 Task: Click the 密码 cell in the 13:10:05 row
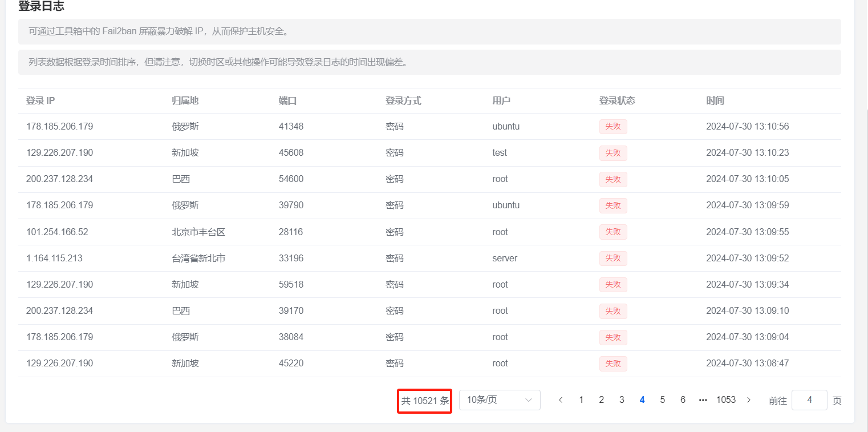click(394, 179)
